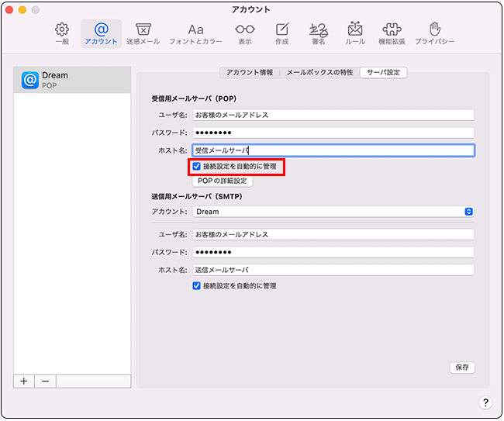The width and height of the screenshot is (504, 421).
Task: Select the 迷惑メール junk mail icon
Action: coord(142,33)
